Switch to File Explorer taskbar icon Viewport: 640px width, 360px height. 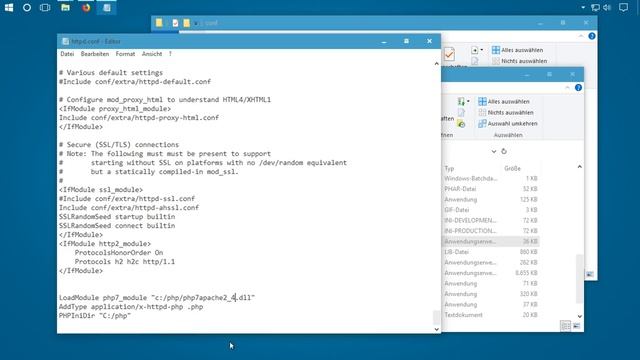pos(65,7)
